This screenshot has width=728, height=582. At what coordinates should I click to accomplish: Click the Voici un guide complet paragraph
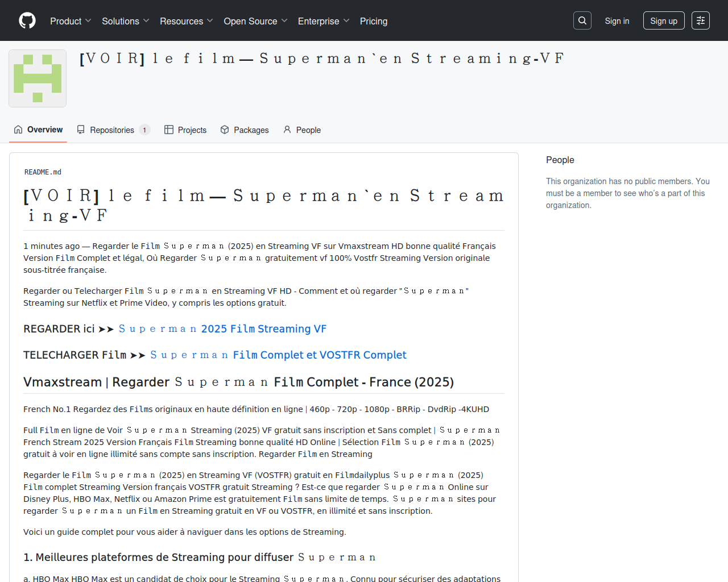tap(185, 532)
